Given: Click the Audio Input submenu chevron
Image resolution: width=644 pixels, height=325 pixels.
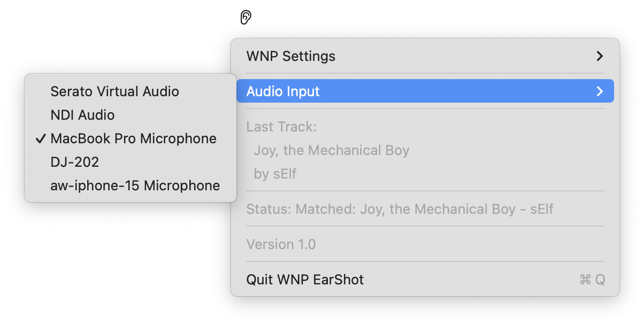Looking at the screenshot, I should (600, 91).
